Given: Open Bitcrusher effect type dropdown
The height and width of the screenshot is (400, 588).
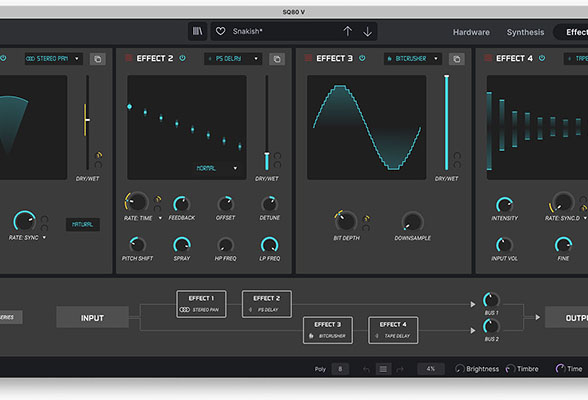Looking at the screenshot, I should tap(412, 59).
